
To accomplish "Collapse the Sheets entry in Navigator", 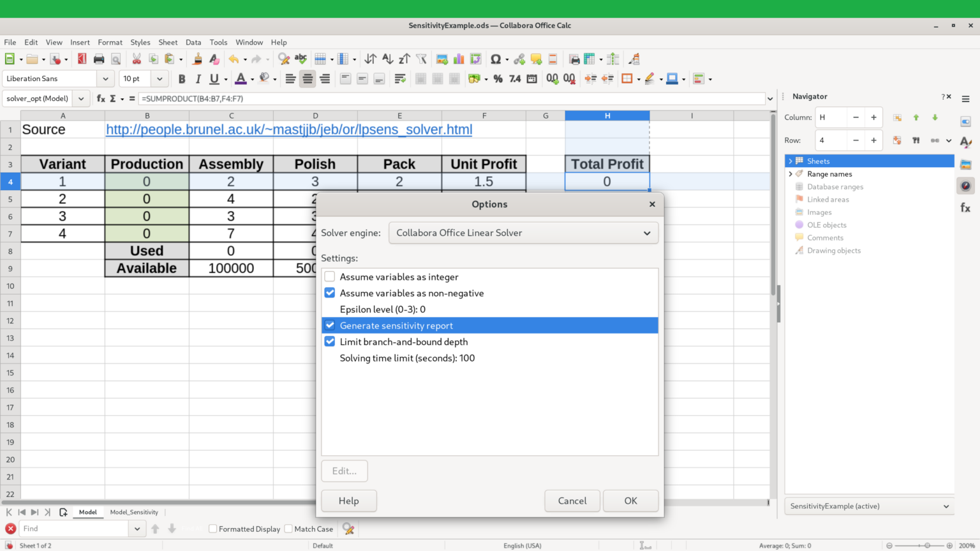I will click(791, 161).
